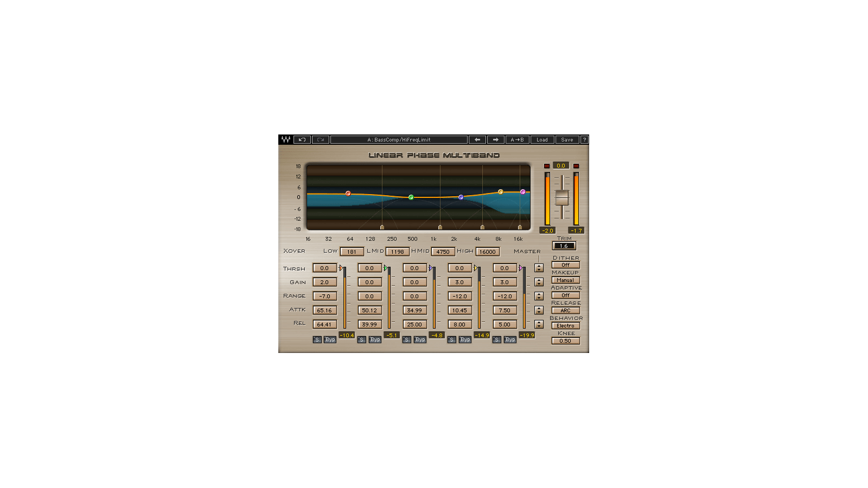
Task: Click the undo arrow button
Action: point(302,139)
